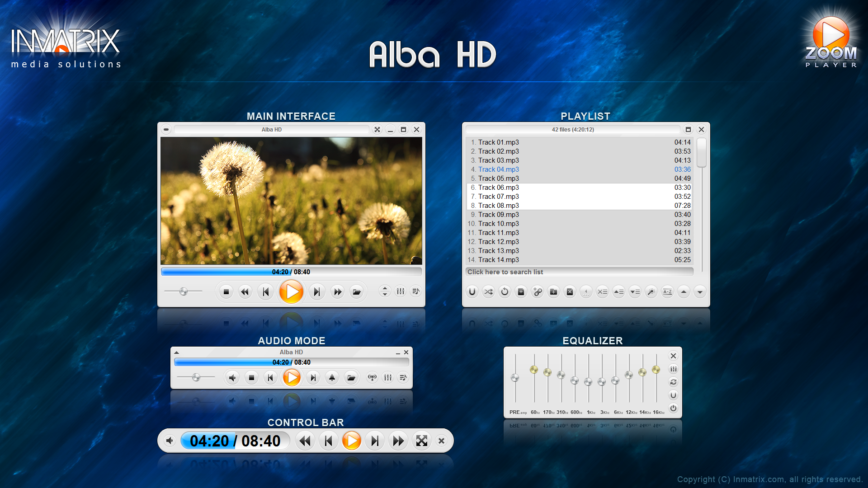Select Track 01.mp3 in the playlist

tap(579, 142)
